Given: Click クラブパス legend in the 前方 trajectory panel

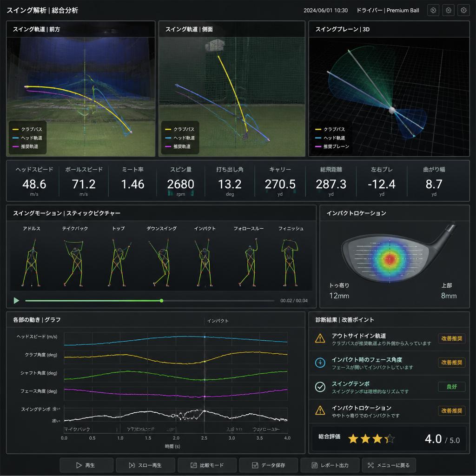Looking at the screenshot, I should coord(27,129).
